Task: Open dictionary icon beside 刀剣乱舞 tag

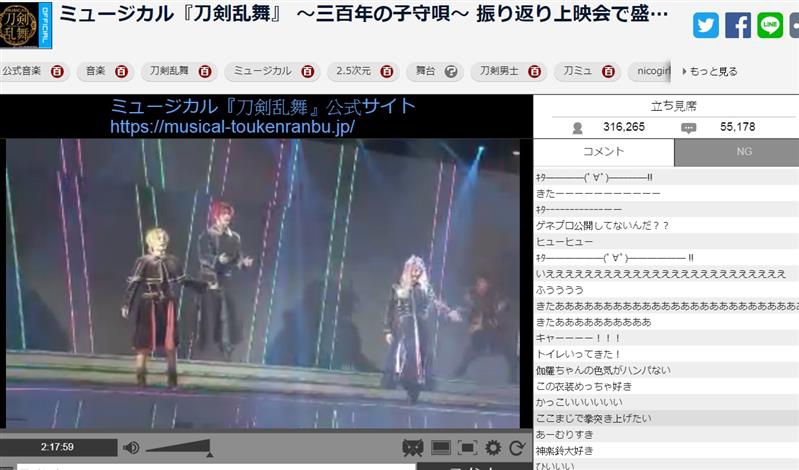Action: (205, 71)
